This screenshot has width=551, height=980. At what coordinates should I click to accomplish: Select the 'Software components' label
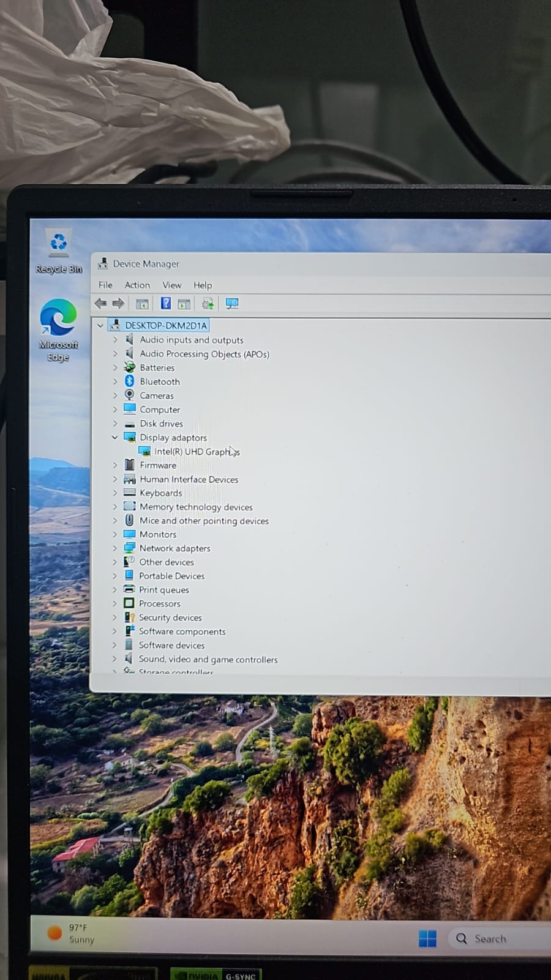(182, 631)
